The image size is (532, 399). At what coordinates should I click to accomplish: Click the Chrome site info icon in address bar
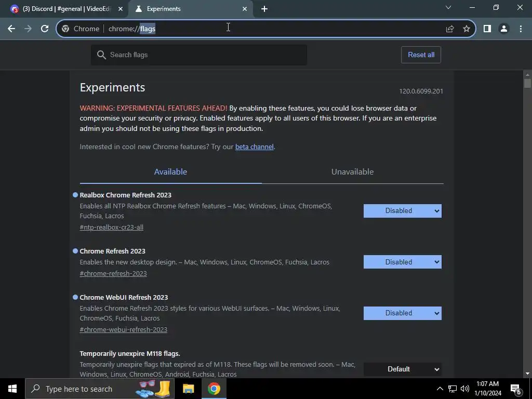coord(65,29)
